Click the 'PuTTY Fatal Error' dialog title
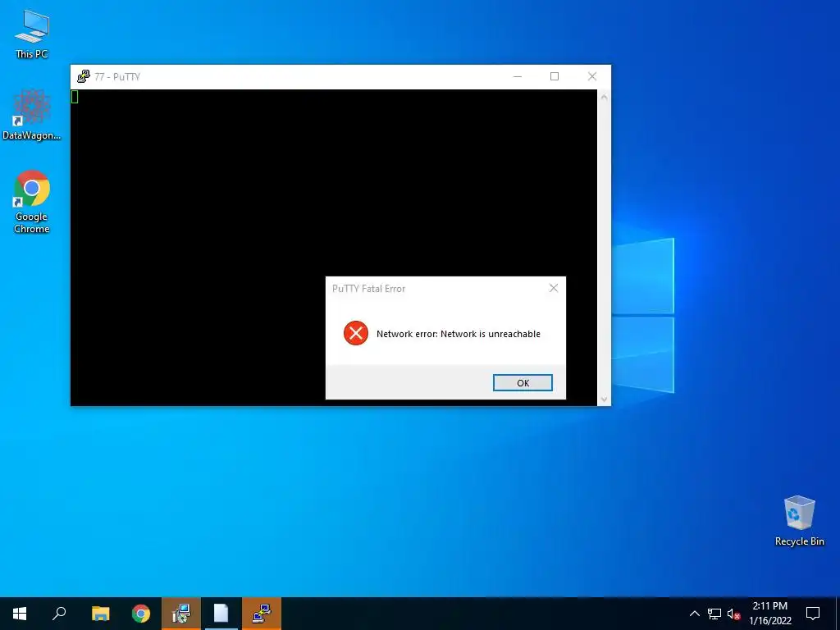This screenshot has width=840, height=630. (x=368, y=289)
